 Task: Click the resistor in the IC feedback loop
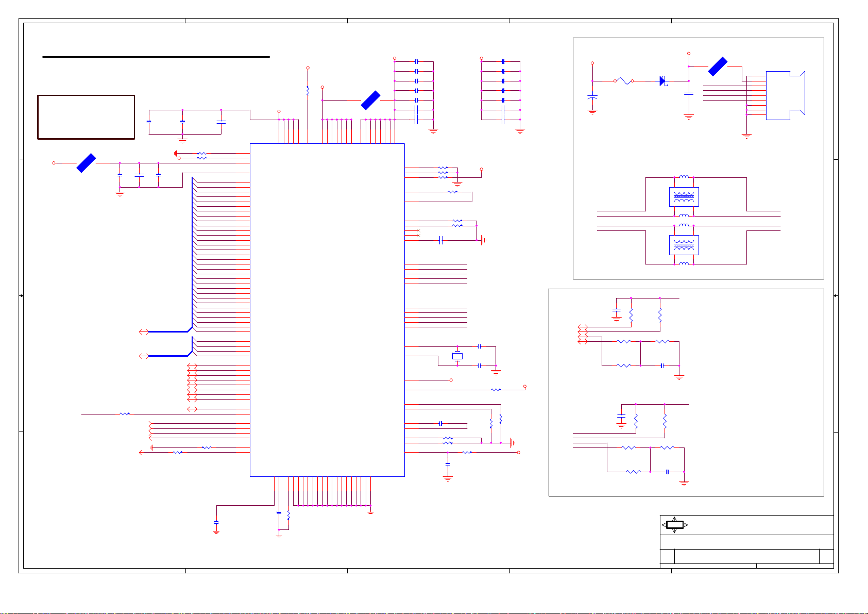[452, 192]
